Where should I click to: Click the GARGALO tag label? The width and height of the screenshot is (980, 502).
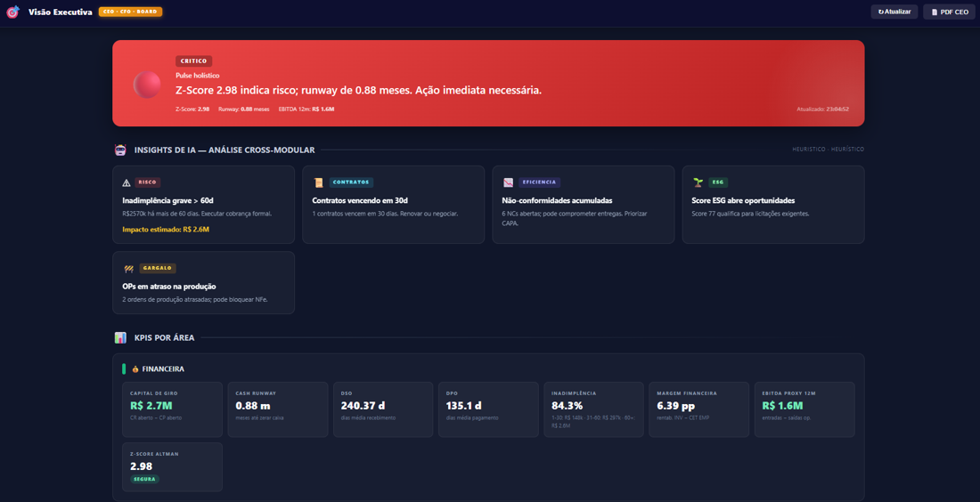coord(158,268)
